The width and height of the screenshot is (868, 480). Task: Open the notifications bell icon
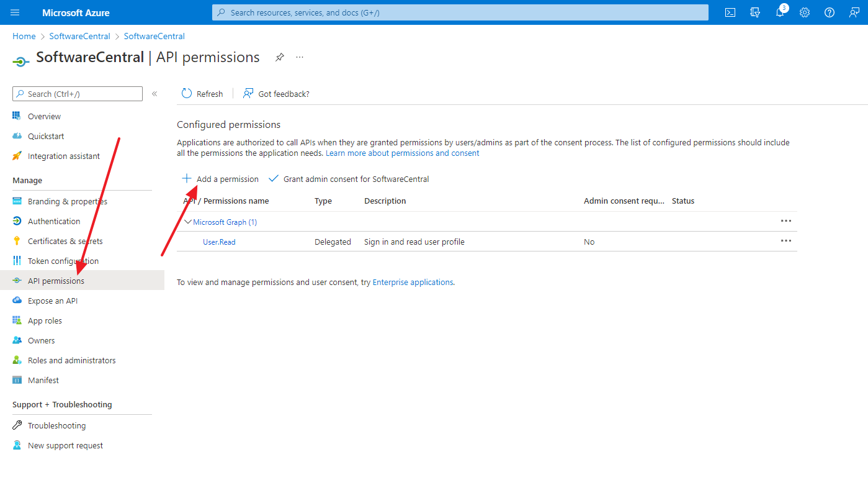(780, 12)
